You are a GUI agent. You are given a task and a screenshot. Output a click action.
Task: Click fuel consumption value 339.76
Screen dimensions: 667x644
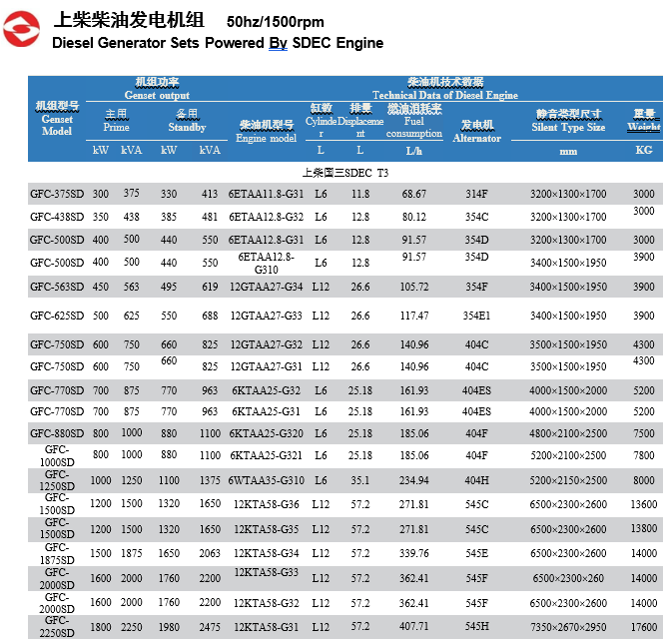point(414,553)
